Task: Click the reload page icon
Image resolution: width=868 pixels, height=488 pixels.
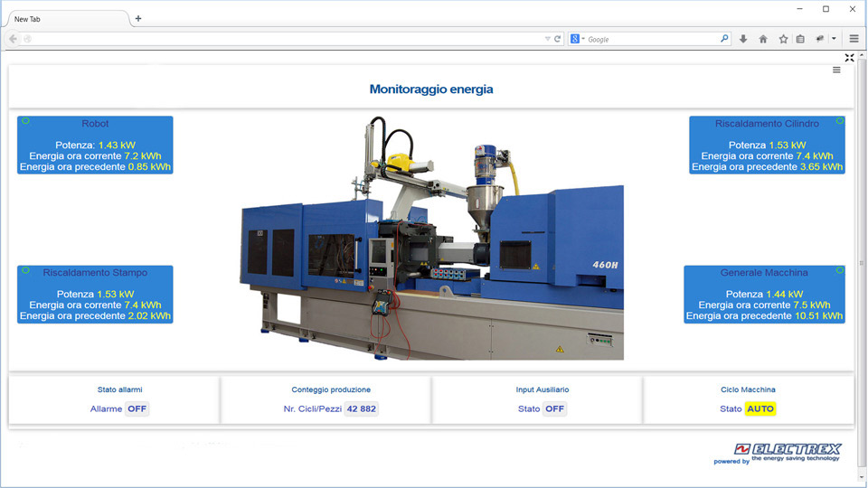Action: point(558,39)
